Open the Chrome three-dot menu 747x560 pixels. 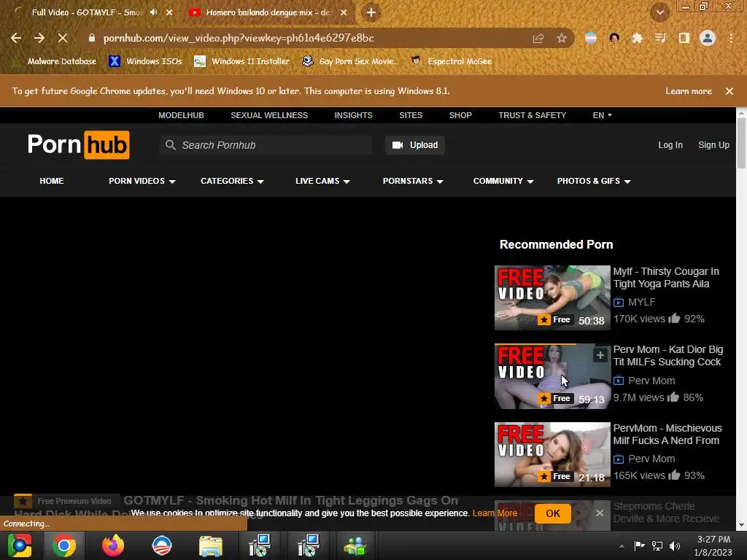pyautogui.click(x=731, y=38)
